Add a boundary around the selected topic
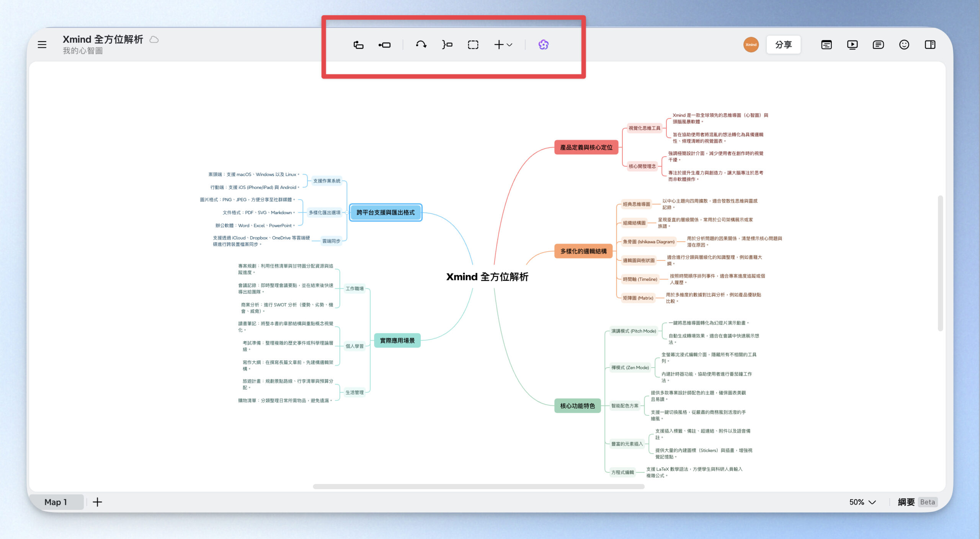Screen dimensions: 980x539 pyautogui.click(x=473, y=45)
